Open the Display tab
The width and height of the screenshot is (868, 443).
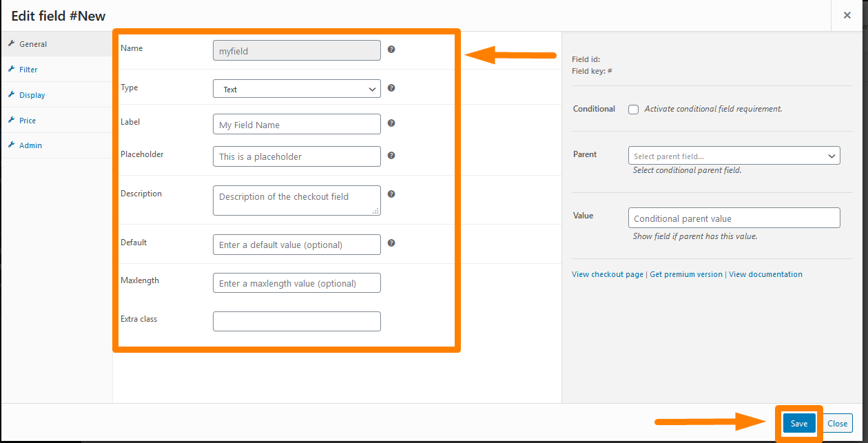(56, 95)
